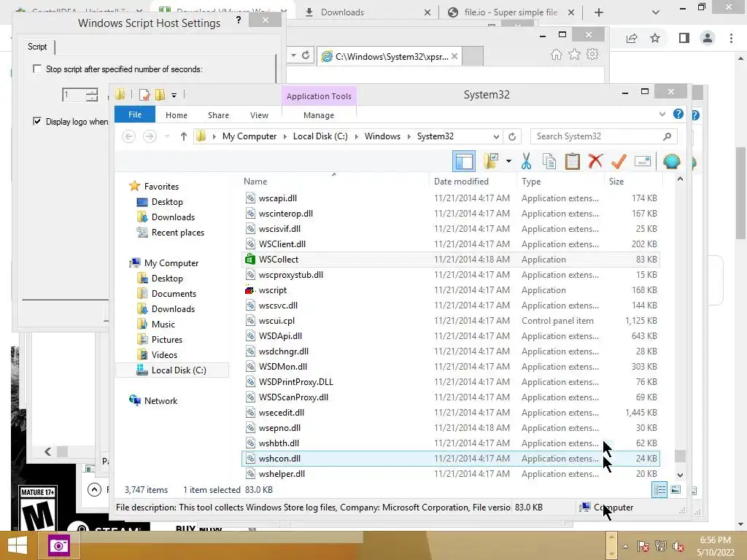Screen dimensions: 747x560
Task: Open the dropdown arrow beside the folder options icon
Action: [x=508, y=161]
